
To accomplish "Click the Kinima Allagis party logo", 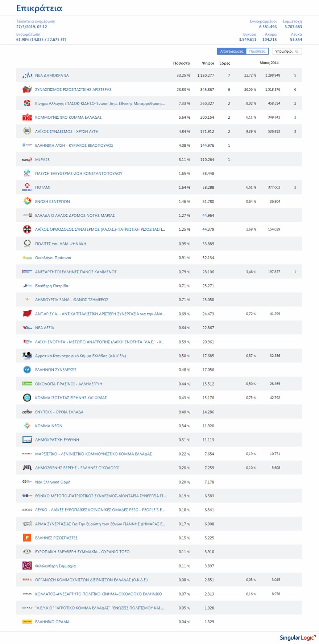I will (x=27, y=103).
